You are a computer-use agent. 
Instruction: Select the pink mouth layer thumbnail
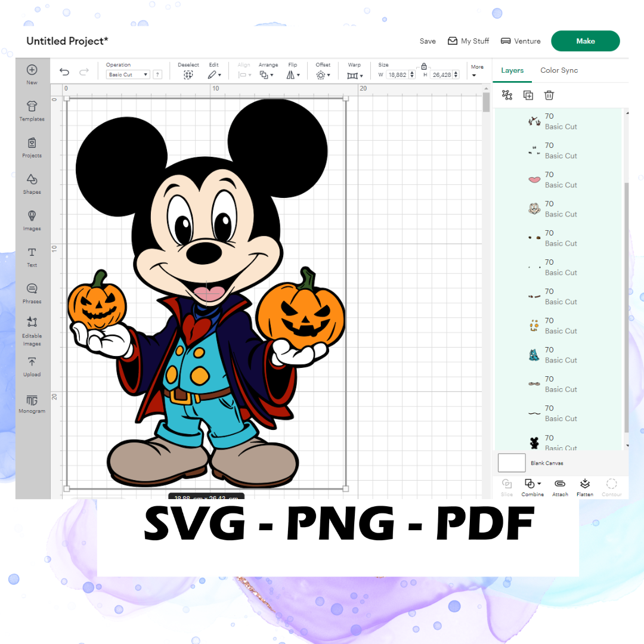click(534, 180)
